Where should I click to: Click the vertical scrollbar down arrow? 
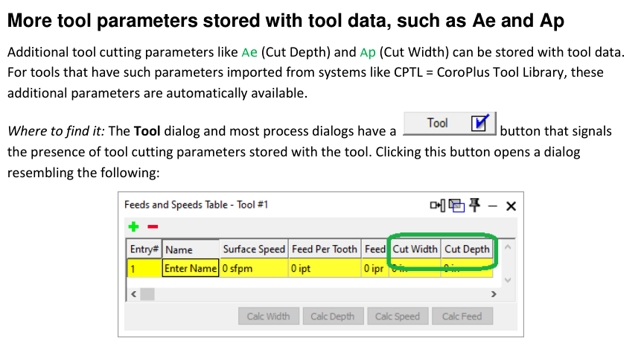tap(508, 280)
